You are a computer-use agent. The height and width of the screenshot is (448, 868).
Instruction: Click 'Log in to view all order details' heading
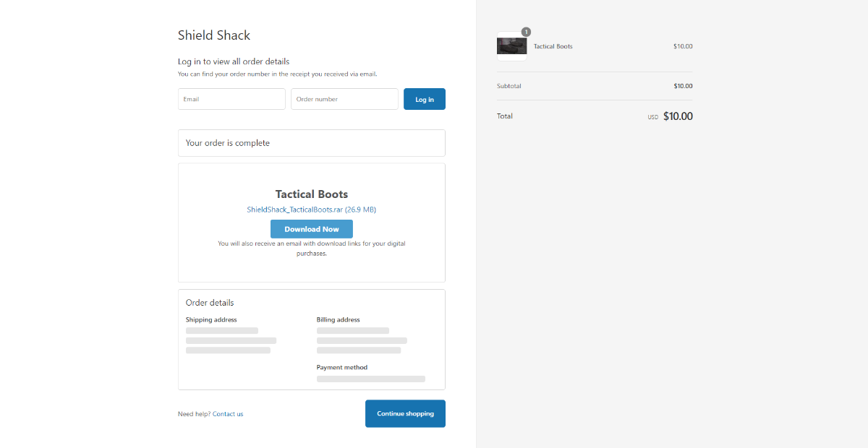tap(234, 61)
